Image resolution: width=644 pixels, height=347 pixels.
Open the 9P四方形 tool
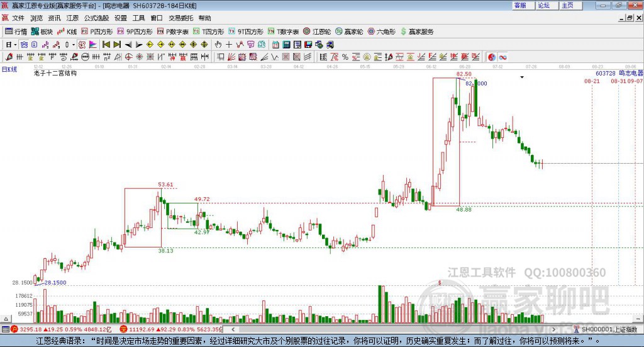tap(135, 31)
